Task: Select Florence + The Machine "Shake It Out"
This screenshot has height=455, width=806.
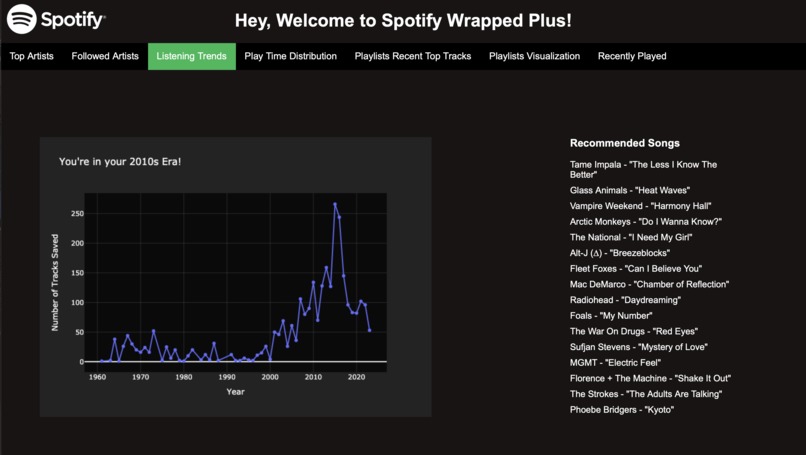Action: click(x=650, y=378)
